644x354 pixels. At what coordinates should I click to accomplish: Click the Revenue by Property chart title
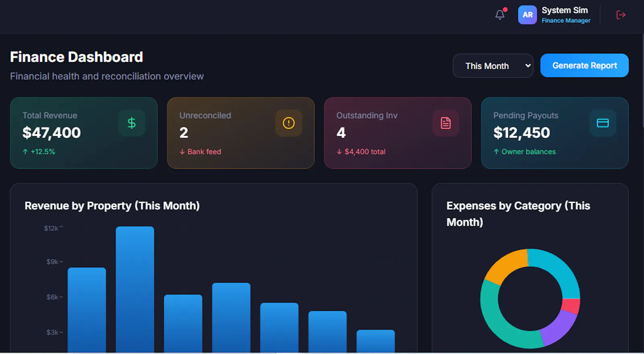tap(112, 206)
